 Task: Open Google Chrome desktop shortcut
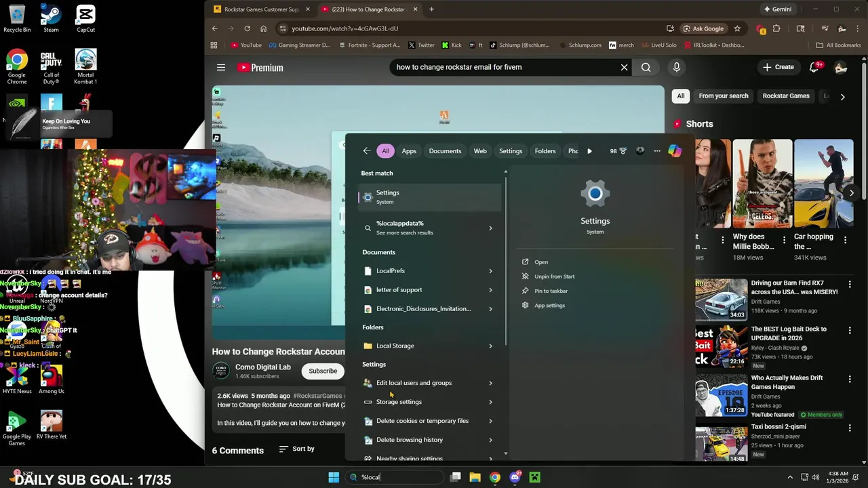point(17,66)
